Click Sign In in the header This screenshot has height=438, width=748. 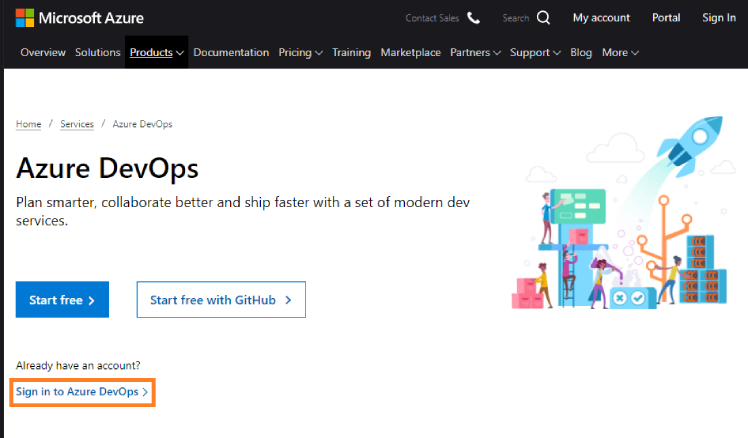click(718, 18)
